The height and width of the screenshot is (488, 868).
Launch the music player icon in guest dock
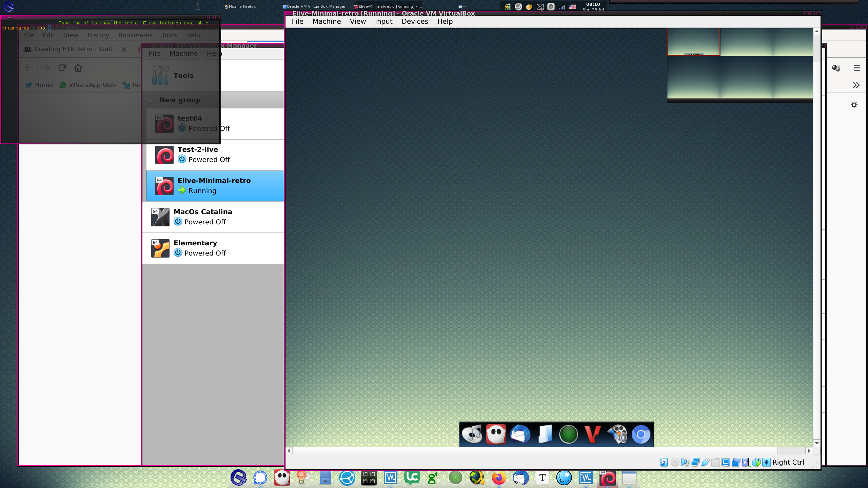coord(472,434)
